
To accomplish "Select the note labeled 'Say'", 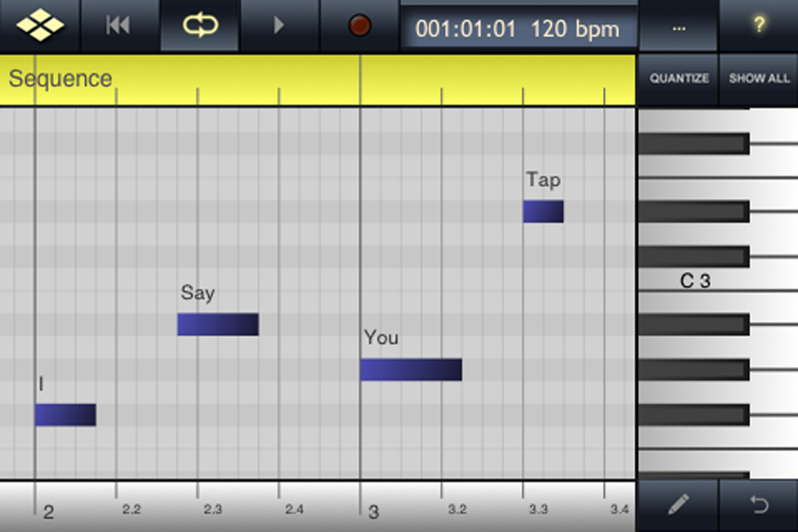I will point(218,324).
